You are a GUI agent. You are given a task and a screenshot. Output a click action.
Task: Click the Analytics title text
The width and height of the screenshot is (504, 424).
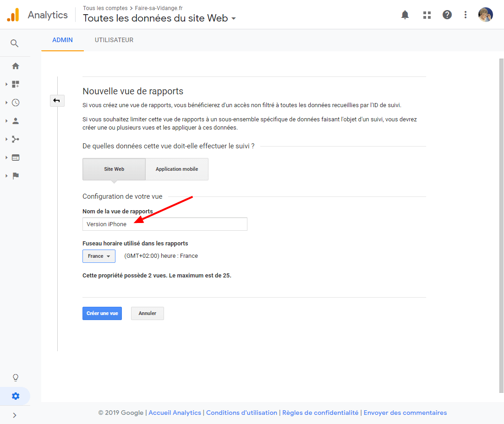(48, 15)
